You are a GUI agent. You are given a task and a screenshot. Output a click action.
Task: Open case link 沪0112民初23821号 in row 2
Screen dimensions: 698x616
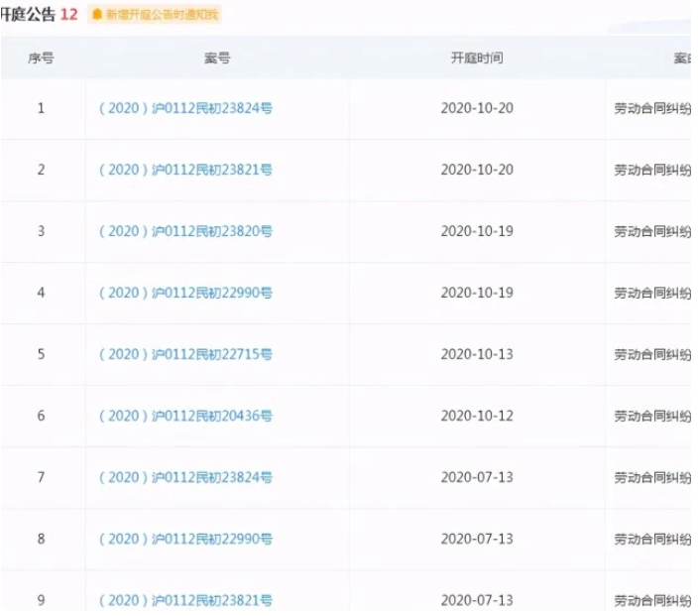coord(185,170)
